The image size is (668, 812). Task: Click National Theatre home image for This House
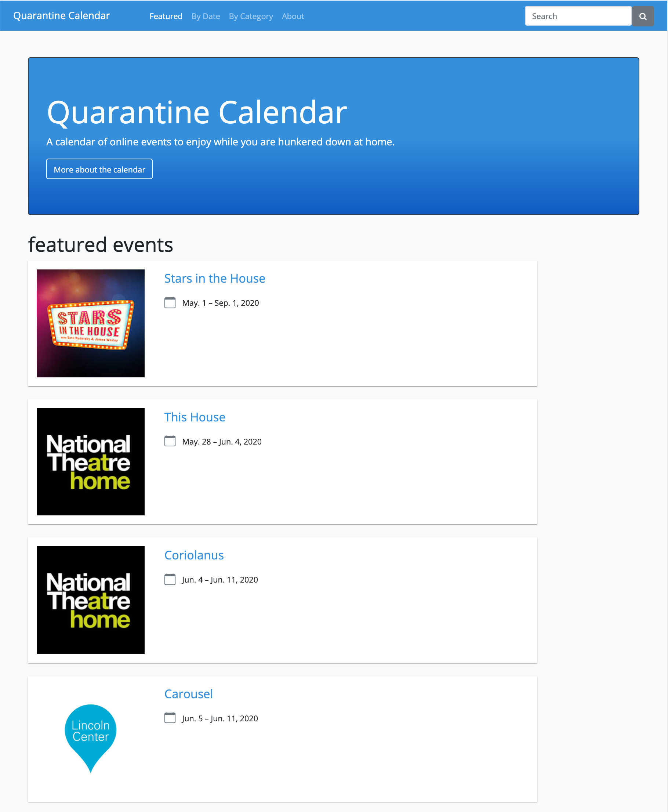pos(90,461)
